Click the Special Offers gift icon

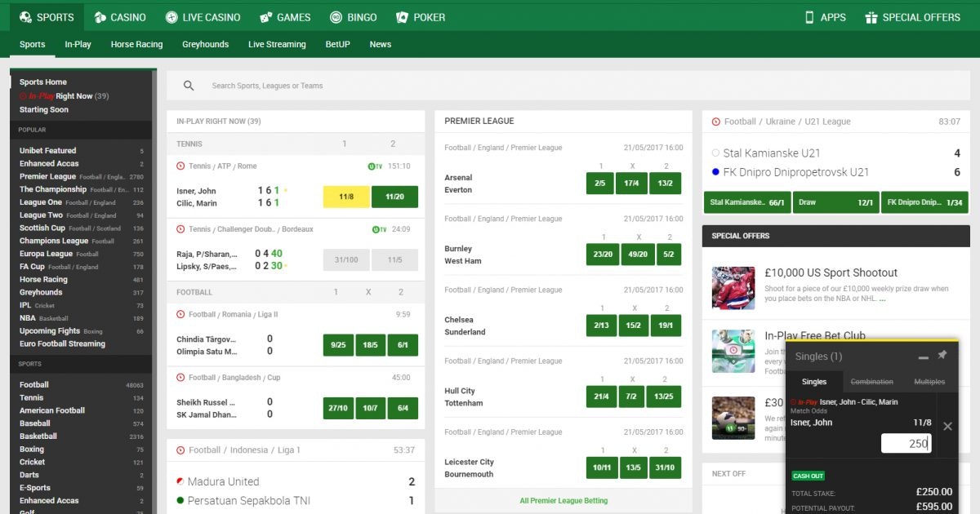click(x=871, y=17)
